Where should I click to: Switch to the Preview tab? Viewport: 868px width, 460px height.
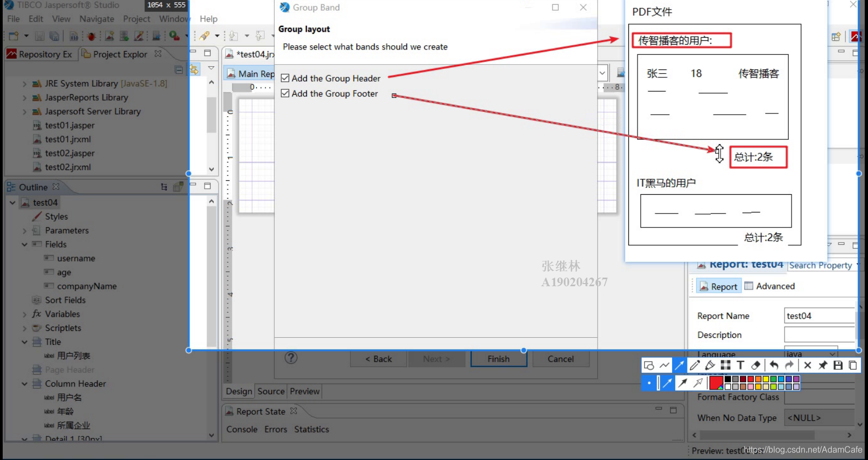click(305, 391)
